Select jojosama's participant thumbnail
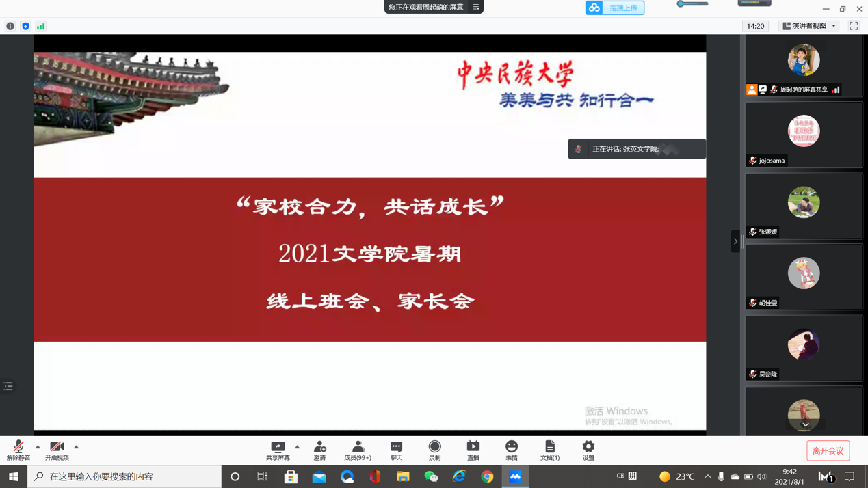 [x=804, y=135]
